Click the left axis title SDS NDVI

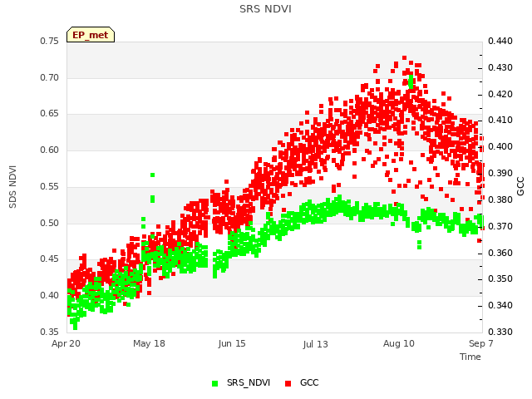(x=12, y=187)
